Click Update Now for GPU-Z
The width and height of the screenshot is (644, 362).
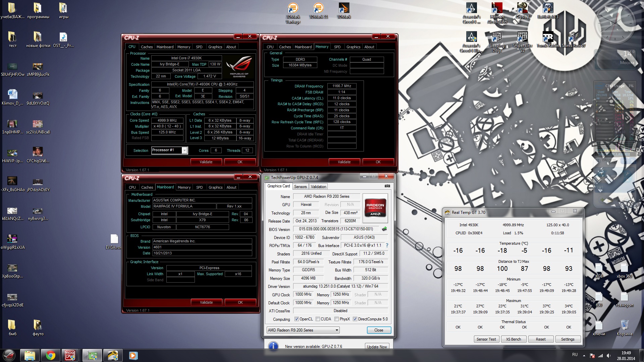coord(377,347)
